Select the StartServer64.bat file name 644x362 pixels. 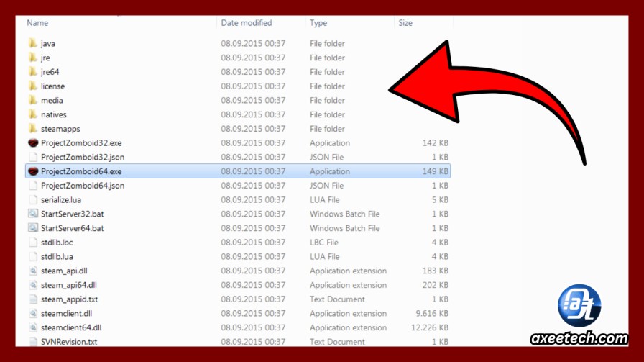pyautogui.click(x=73, y=228)
